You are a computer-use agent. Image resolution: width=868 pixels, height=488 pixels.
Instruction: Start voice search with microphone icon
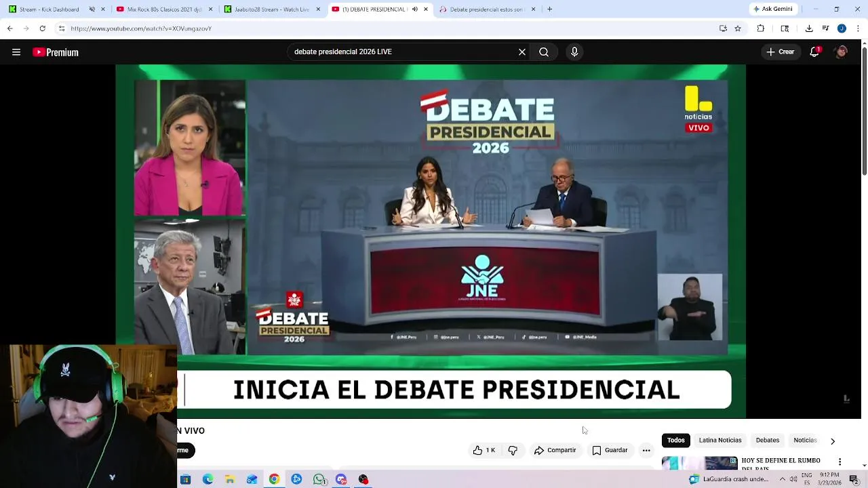coord(574,52)
